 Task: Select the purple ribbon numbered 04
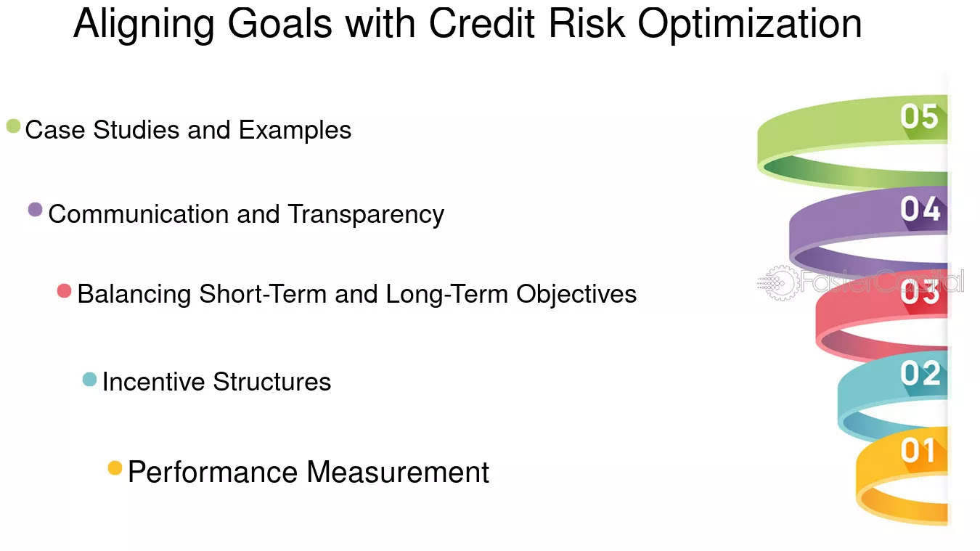pyautogui.click(x=869, y=231)
